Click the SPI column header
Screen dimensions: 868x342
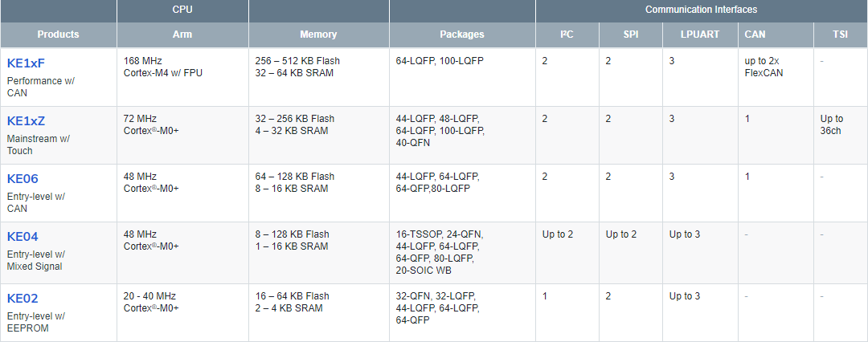630,35
